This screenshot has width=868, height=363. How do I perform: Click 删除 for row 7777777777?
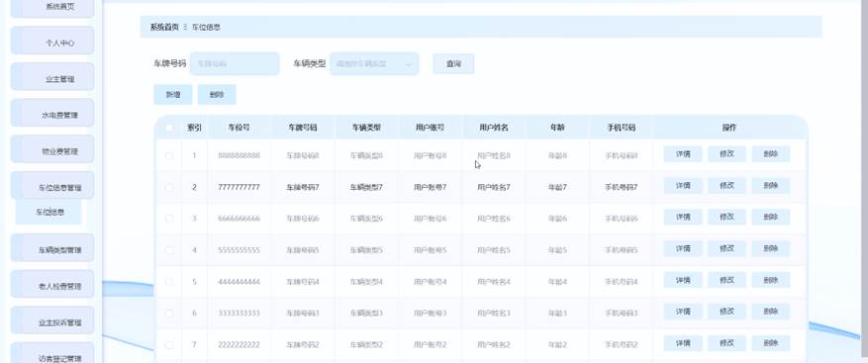771,185
